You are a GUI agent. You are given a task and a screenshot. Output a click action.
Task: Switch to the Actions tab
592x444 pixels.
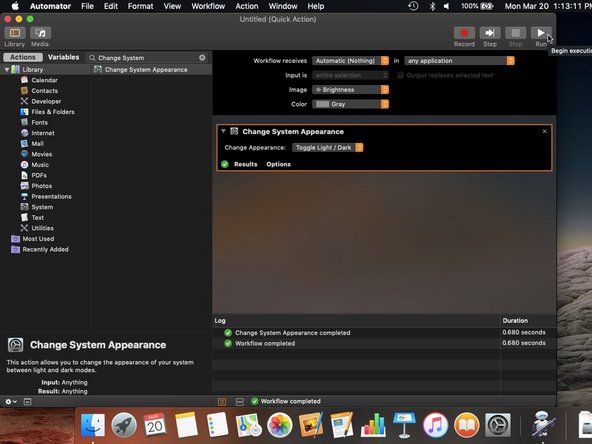coord(23,57)
